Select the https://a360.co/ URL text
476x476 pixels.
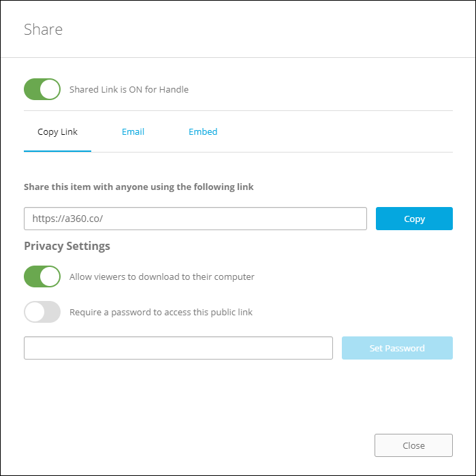(x=67, y=219)
